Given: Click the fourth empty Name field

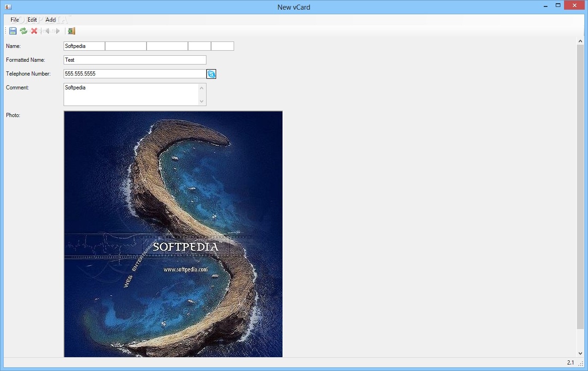Looking at the screenshot, I should pos(200,46).
